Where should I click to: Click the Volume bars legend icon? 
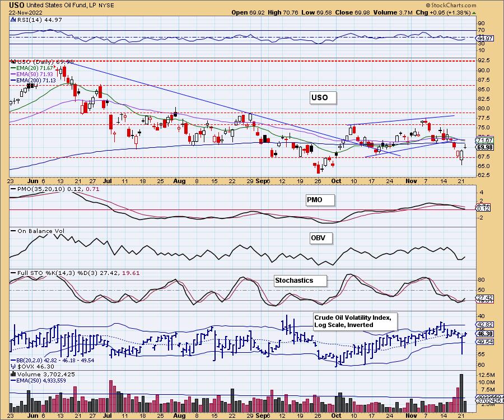click(13, 374)
